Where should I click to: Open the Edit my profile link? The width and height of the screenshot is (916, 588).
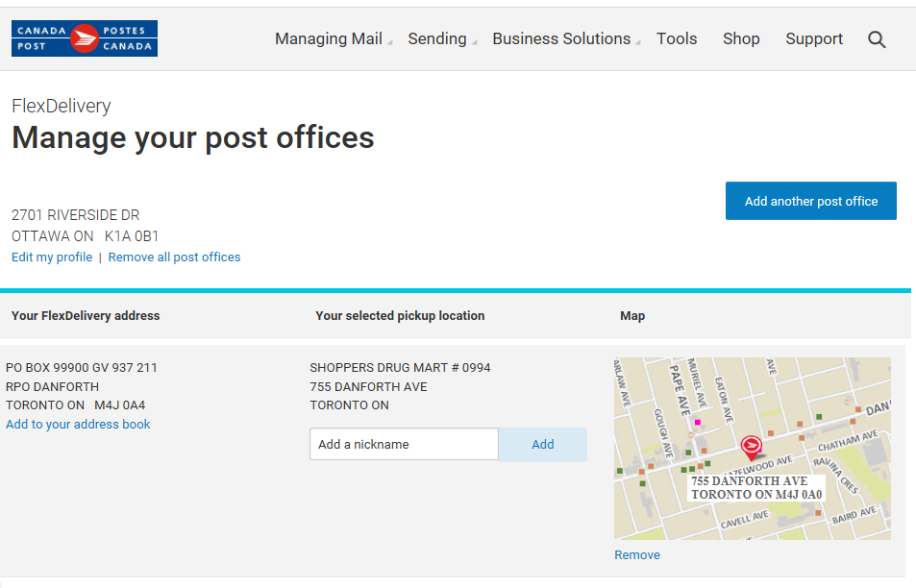(52, 257)
